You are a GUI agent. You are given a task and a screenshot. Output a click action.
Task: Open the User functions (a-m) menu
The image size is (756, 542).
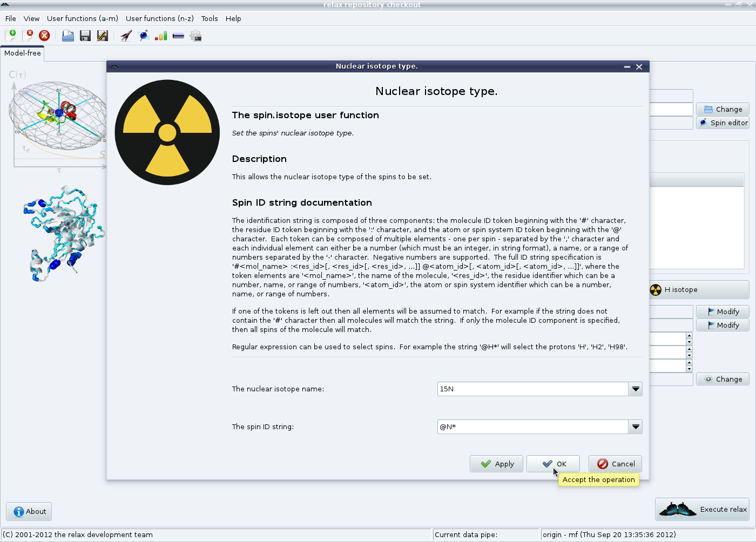click(x=82, y=18)
